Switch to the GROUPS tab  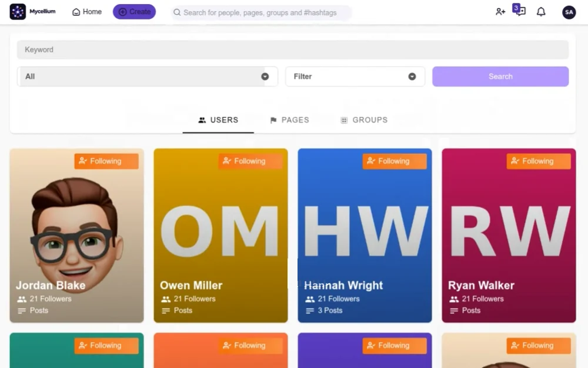364,120
